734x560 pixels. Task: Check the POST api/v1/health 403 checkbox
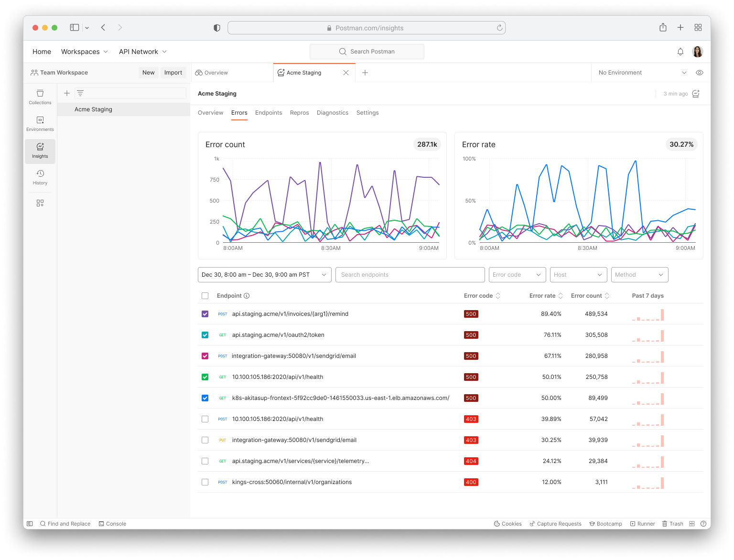coord(205,419)
